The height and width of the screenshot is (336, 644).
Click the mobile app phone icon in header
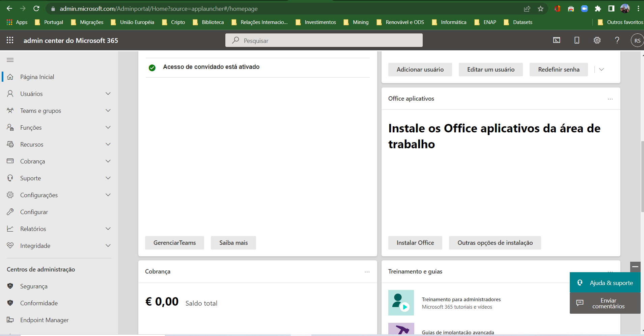(577, 40)
